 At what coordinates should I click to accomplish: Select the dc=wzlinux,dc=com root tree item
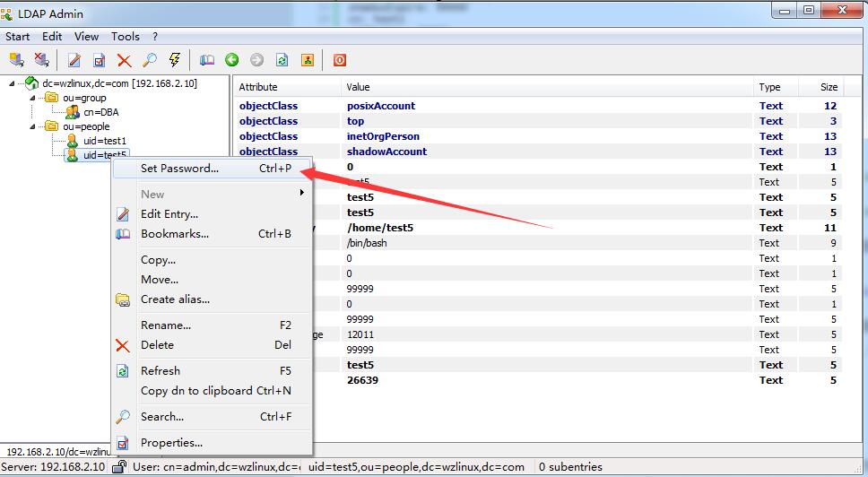119,83
